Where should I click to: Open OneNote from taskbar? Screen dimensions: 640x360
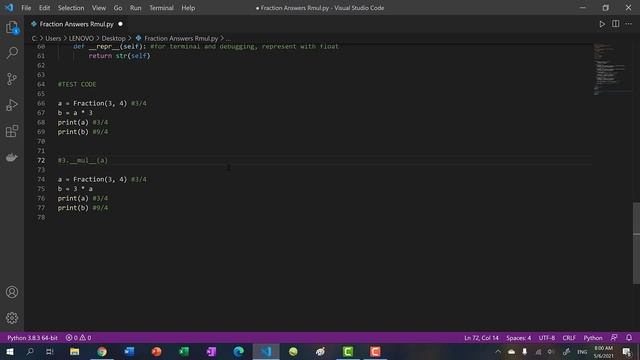point(211,351)
